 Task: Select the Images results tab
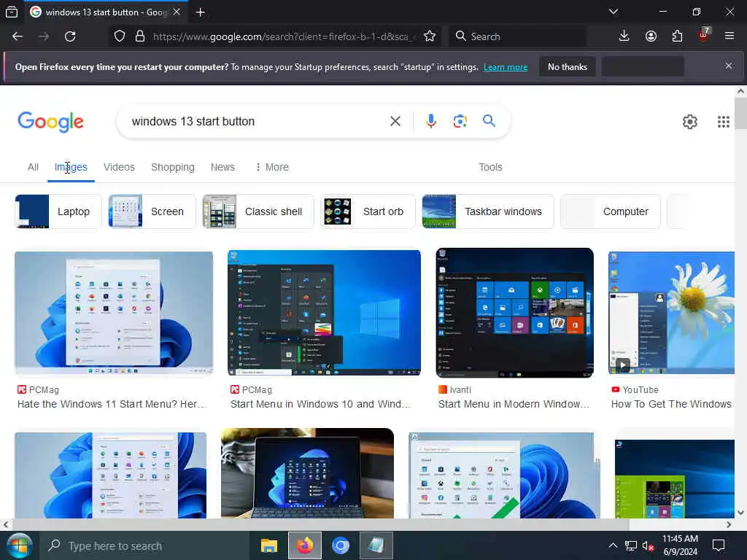71,167
